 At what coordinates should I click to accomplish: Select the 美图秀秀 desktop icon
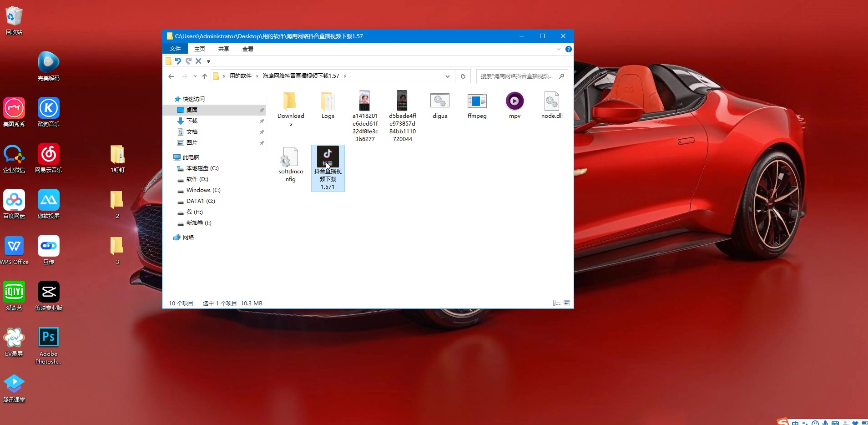14,112
